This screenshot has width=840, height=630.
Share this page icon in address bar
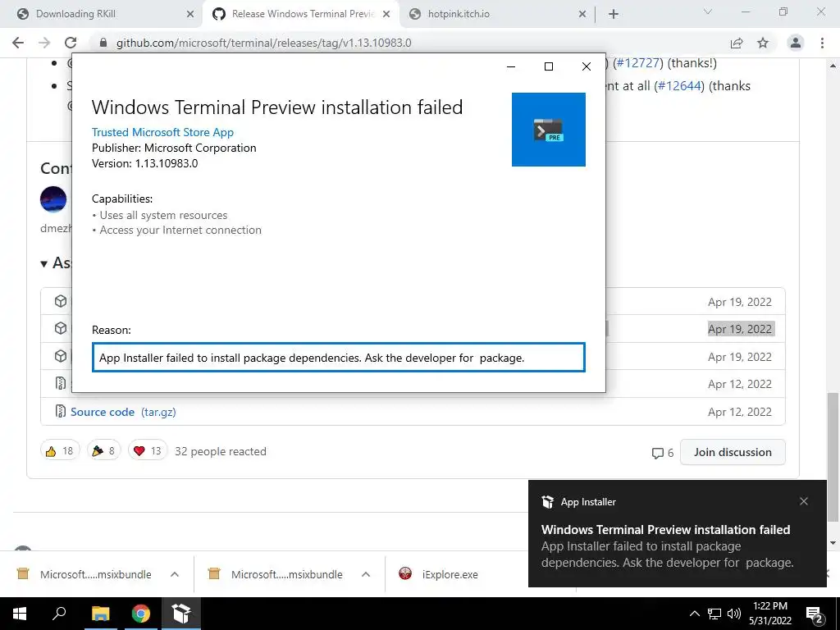737,43
